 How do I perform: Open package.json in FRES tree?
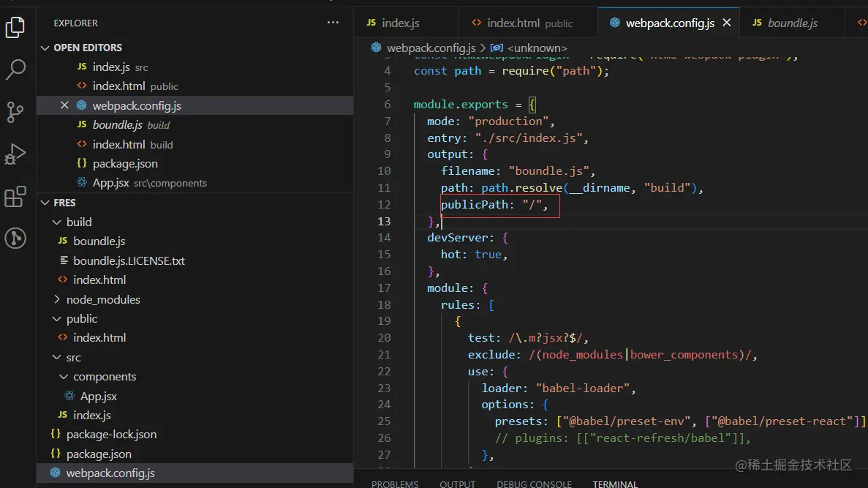click(195, 454)
